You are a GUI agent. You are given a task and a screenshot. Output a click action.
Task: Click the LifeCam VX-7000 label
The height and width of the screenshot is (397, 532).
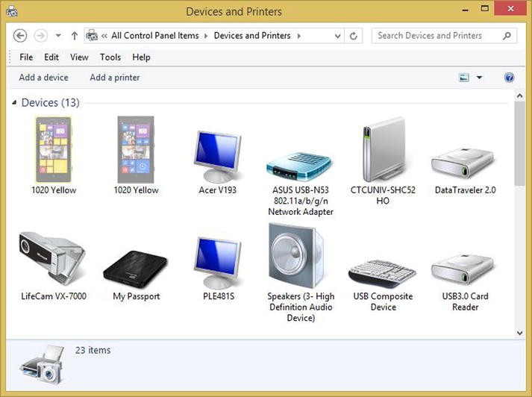[x=54, y=296]
